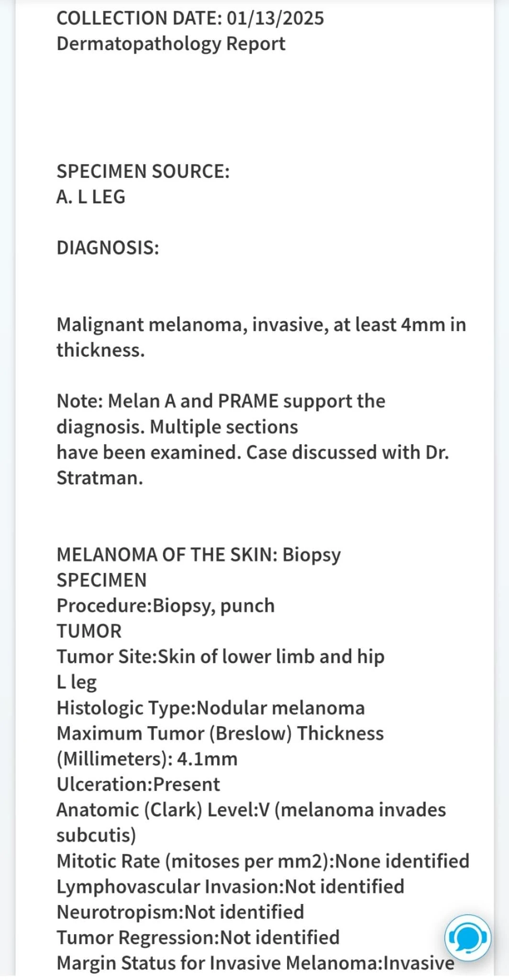The height and width of the screenshot is (980, 509).
Task: Select the DIAGNOSIS heading
Action: tap(108, 248)
